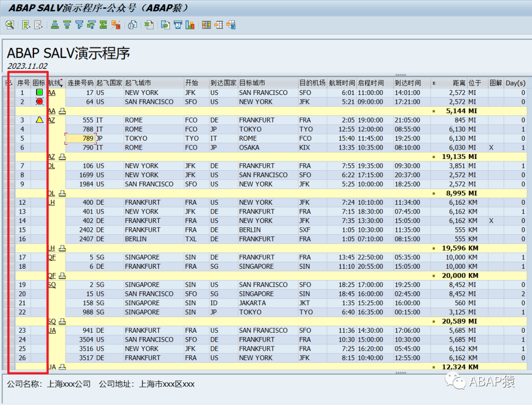Click the 起飞城市 column header

(x=154, y=83)
